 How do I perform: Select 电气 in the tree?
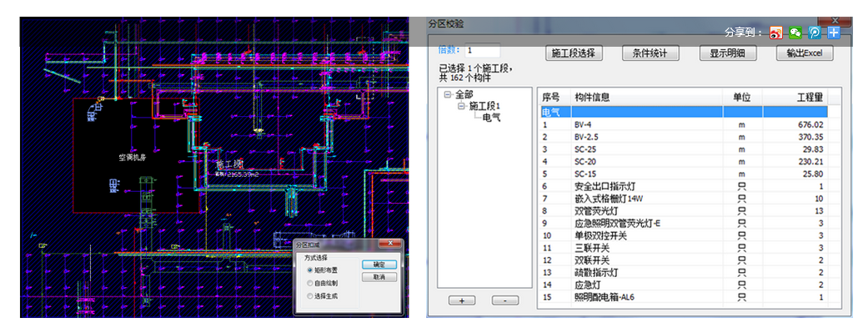(491, 117)
